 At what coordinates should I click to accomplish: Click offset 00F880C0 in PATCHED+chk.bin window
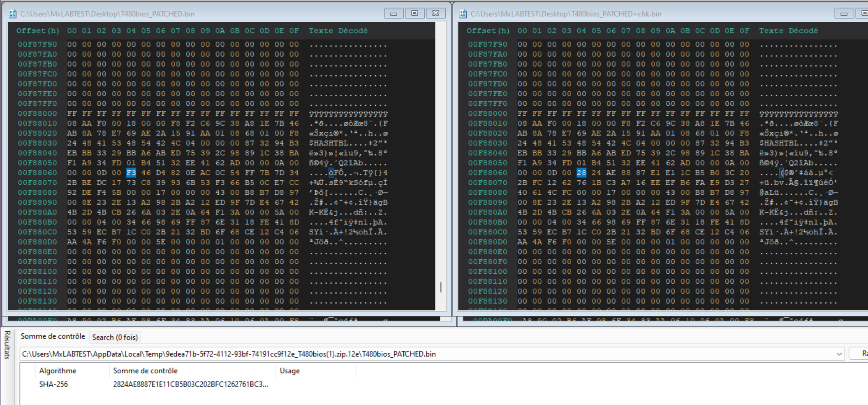click(x=488, y=232)
